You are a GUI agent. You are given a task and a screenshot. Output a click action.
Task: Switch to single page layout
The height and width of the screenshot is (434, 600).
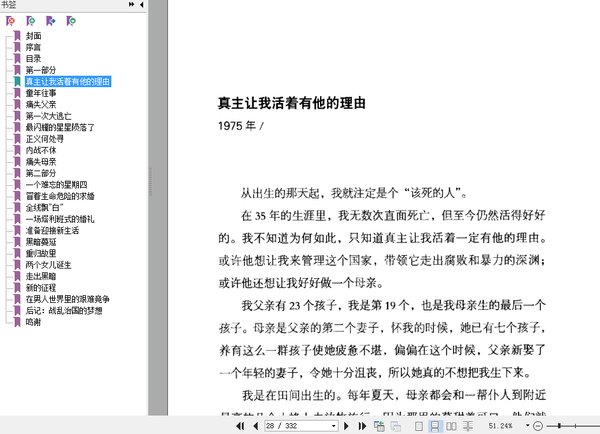coord(419,426)
